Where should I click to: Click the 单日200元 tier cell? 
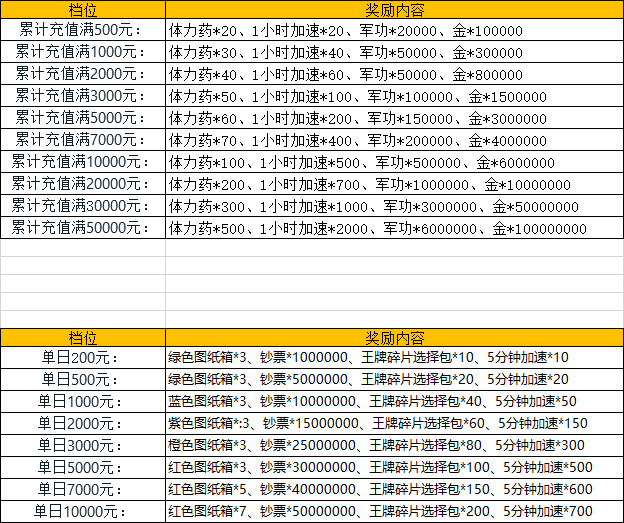[x=82, y=357]
